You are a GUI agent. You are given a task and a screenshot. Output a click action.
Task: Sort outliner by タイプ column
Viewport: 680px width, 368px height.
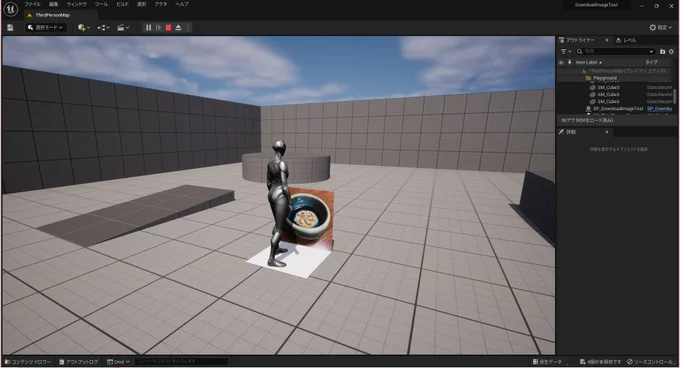tap(651, 62)
